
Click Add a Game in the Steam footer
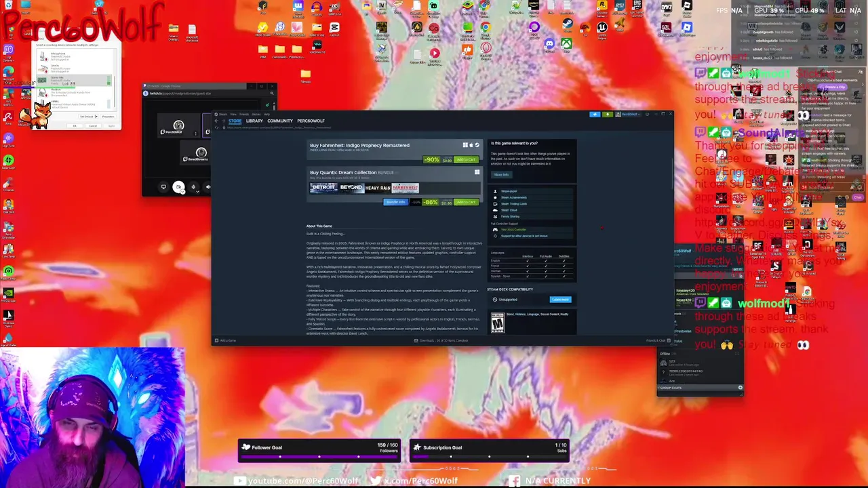(x=226, y=340)
